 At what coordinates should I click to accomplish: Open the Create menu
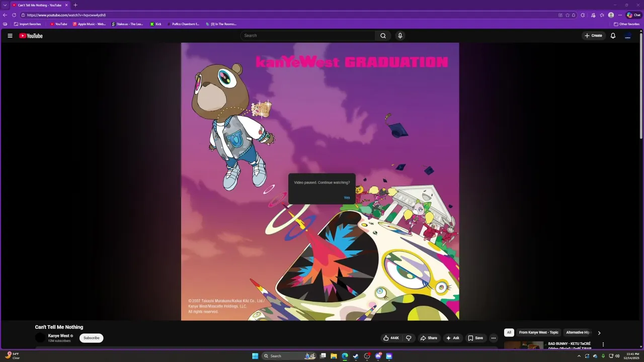(593, 36)
